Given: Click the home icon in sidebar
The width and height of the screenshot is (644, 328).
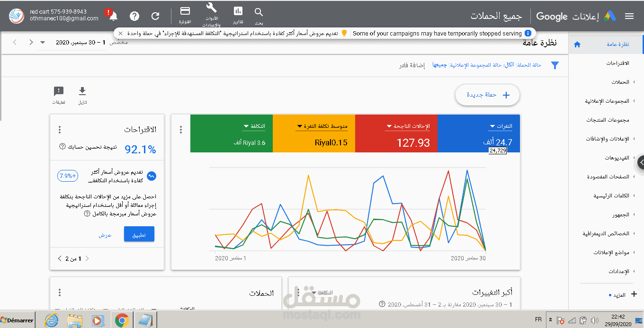Looking at the screenshot, I should [577, 44].
